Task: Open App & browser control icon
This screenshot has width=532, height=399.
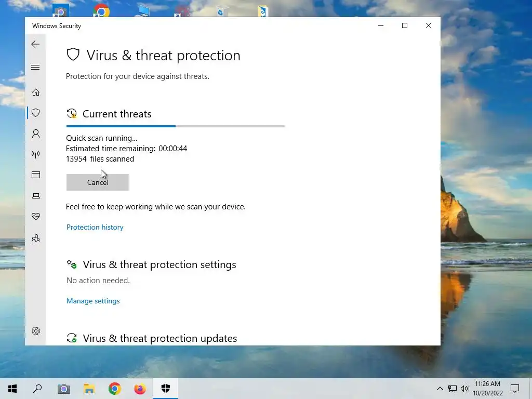Action: [36, 175]
